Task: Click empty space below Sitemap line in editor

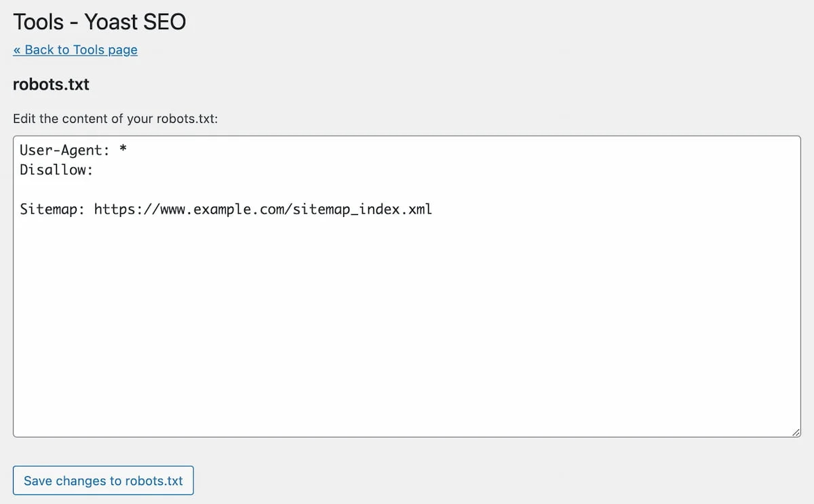Action: (407, 305)
